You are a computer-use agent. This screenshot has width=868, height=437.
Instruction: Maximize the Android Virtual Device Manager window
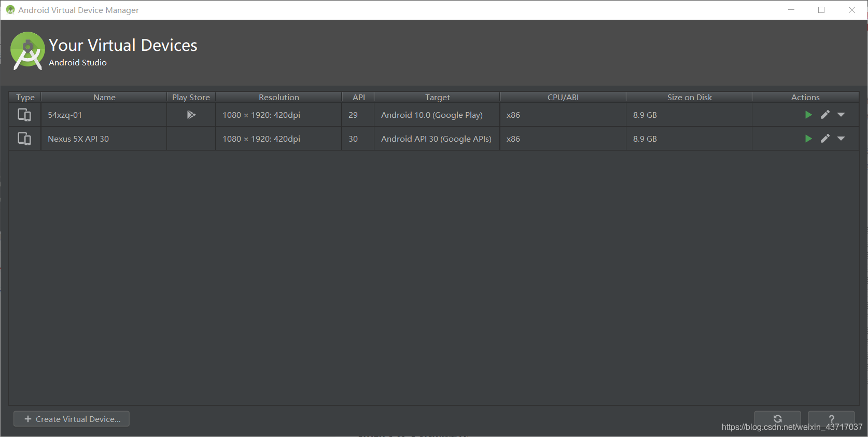click(x=821, y=10)
